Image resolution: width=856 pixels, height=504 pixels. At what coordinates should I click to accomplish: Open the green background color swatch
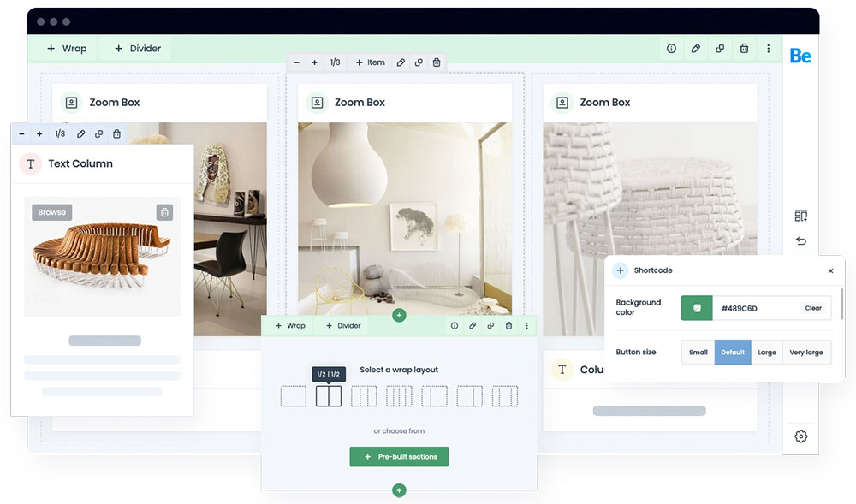click(x=697, y=308)
